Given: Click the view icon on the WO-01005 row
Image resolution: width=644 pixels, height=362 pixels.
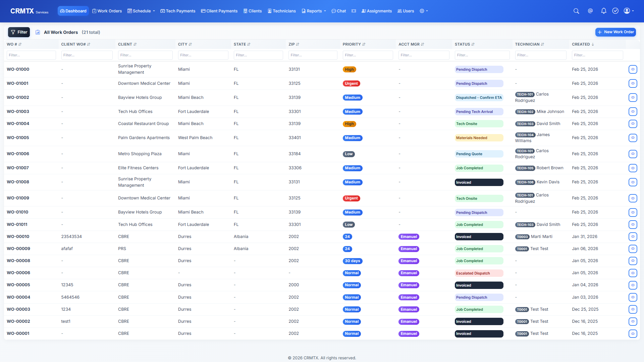Looking at the screenshot, I should click(x=633, y=138).
